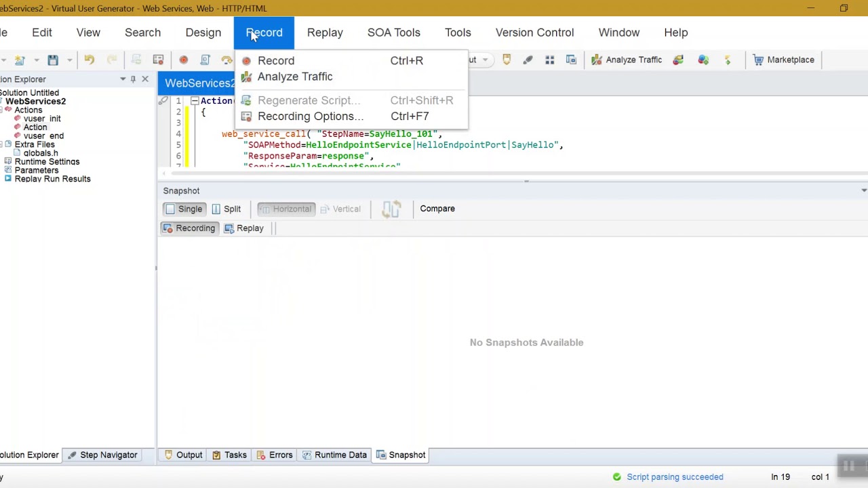Click the pen marker toolbar icon
Image resolution: width=868 pixels, height=488 pixels.
(528, 60)
